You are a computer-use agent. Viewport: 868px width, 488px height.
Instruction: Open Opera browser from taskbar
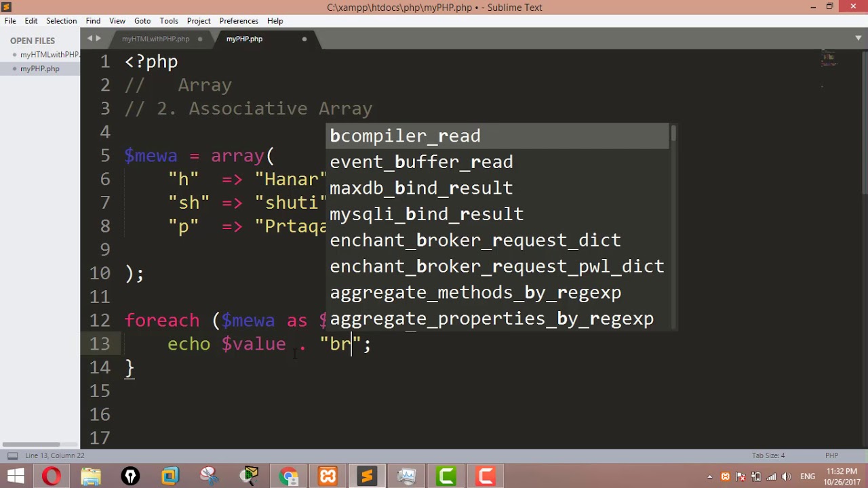pyautogui.click(x=52, y=476)
